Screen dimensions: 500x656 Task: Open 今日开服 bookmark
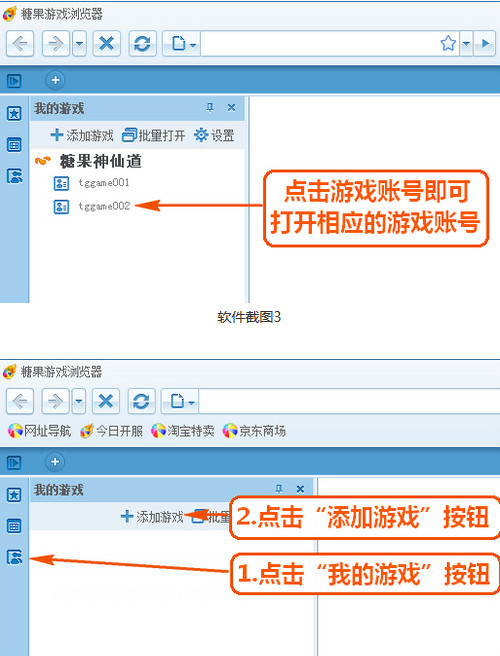(x=111, y=430)
